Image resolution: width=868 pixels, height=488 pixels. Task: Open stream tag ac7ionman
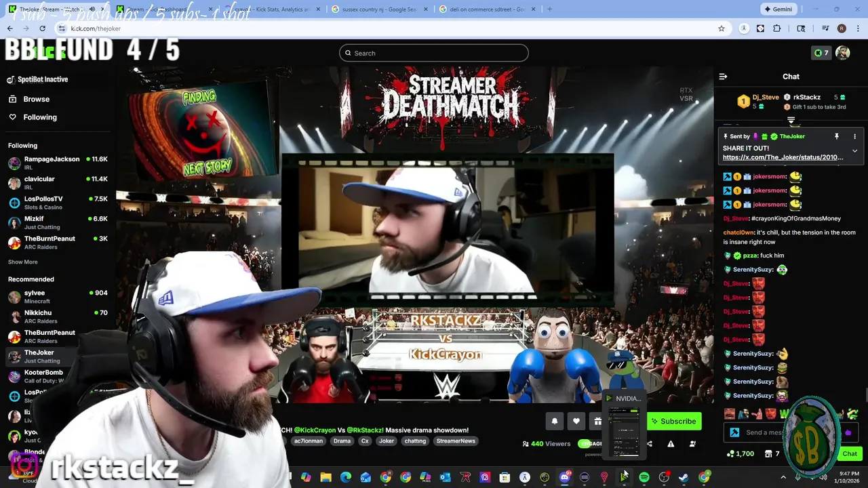point(309,441)
